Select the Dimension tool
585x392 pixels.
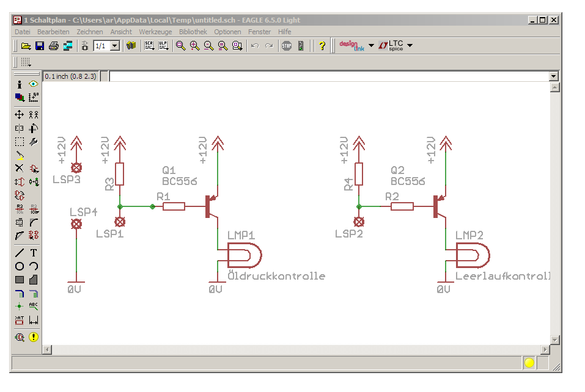pyautogui.click(x=34, y=320)
